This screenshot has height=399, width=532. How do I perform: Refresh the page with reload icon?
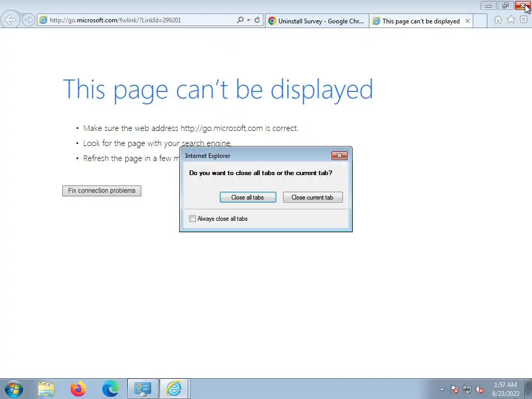pos(257,20)
